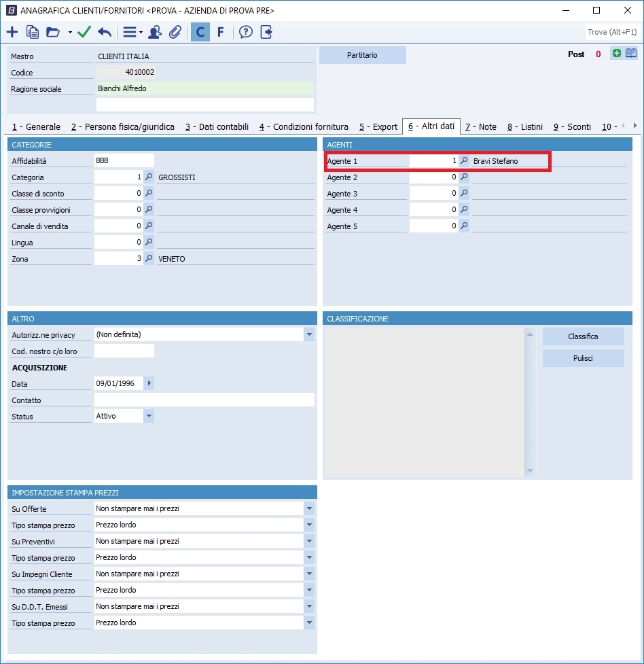
Task: Click the Agente 2 code field
Action: 434,177
